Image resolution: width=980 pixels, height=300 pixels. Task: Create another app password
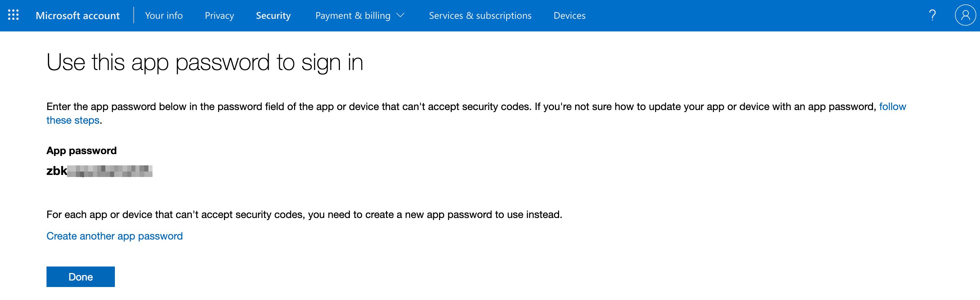(x=115, y=236)
